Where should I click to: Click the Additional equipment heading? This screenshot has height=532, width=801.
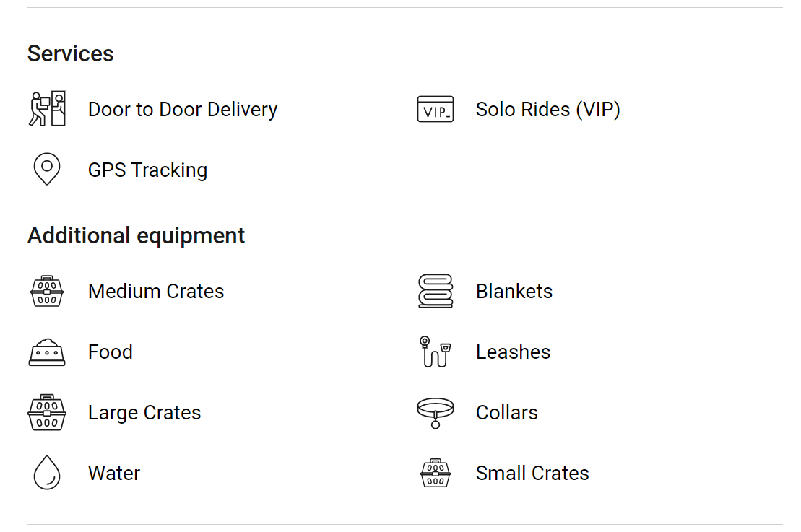(x=136, y=236)
